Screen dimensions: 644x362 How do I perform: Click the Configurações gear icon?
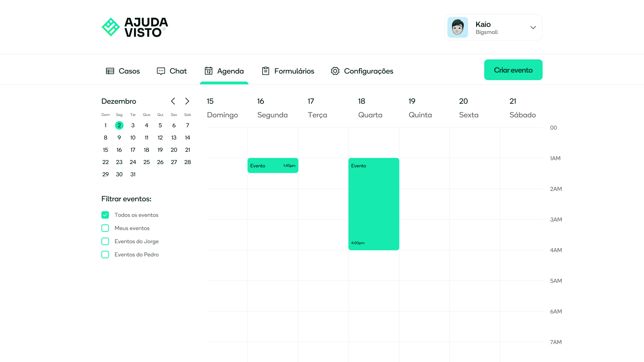point(335,71)
